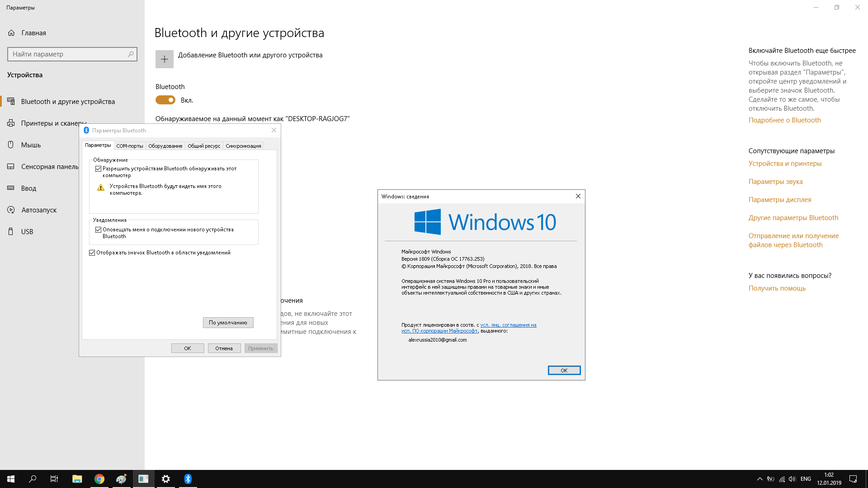This screenshot has height=488, width=868.
Task: Click the autoplay icon next to Автозапуск
Action: click(x=11, y=210)
